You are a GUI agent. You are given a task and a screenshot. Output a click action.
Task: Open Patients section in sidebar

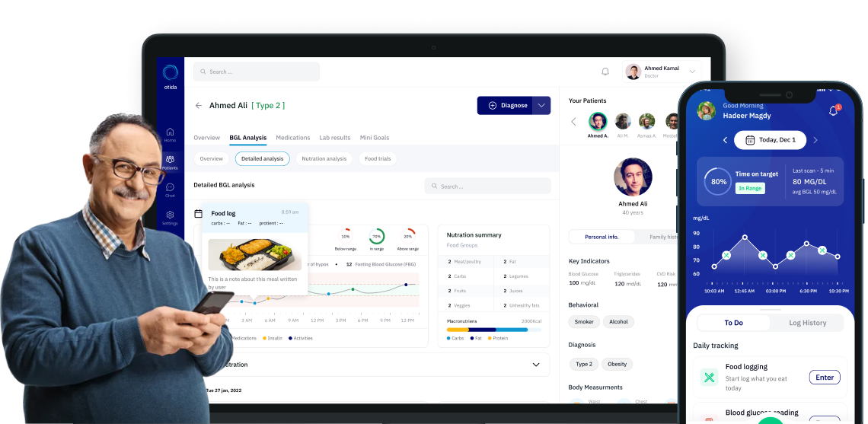coord(170,163)
